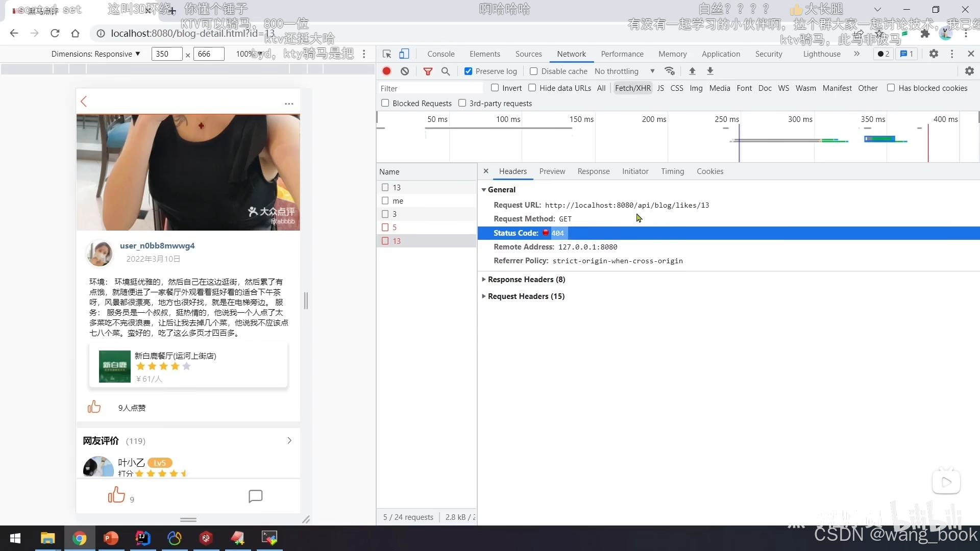Switch to Elements tab
The image size is (980, 551).
pos(484,54)
